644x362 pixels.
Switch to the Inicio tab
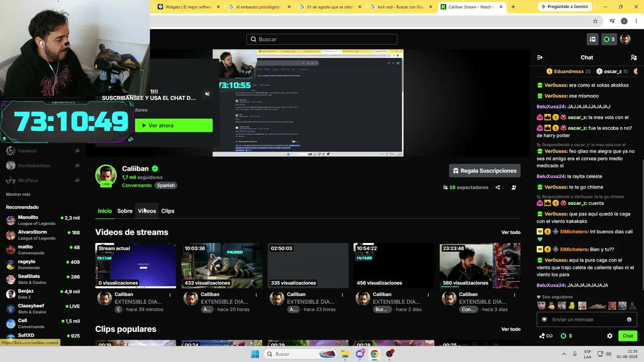pyautogui.click(x=105, y=211)
